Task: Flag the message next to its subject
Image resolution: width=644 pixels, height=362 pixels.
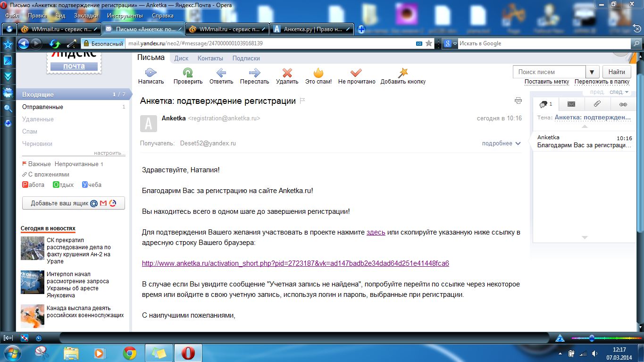Action: pos(303,101)
